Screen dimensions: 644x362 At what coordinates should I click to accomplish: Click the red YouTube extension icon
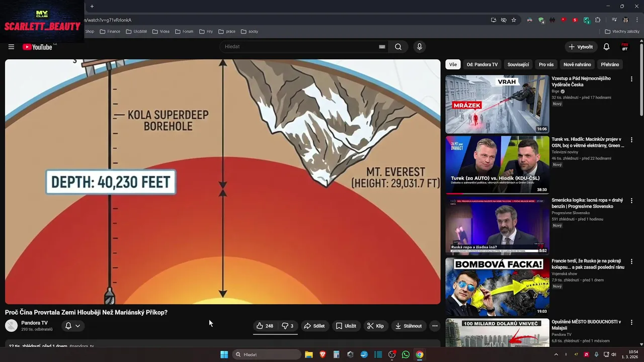[563, 20]
